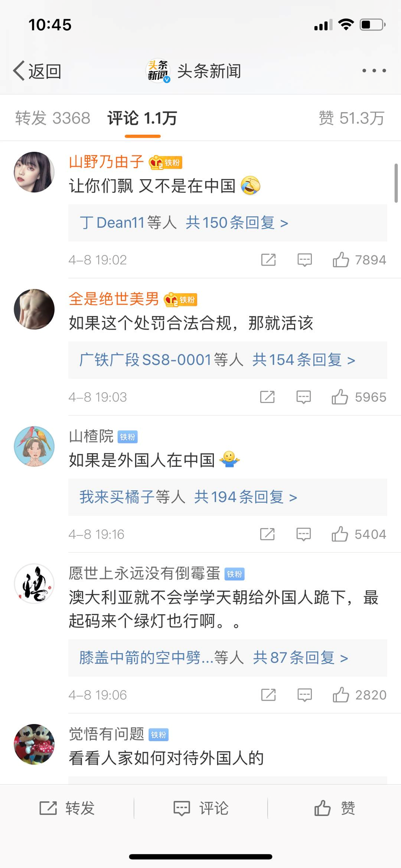Switch to the 转发 3368 tab
The width and height of the screenshot is (401, 868).
pos(53,118)
